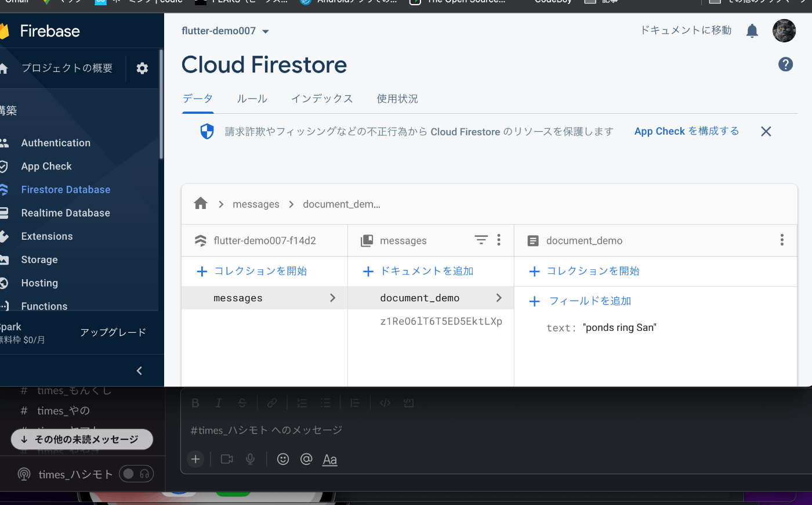
Task: Select document z1ReO61T6T5ED5EktLXp
Action: (441, 321)
